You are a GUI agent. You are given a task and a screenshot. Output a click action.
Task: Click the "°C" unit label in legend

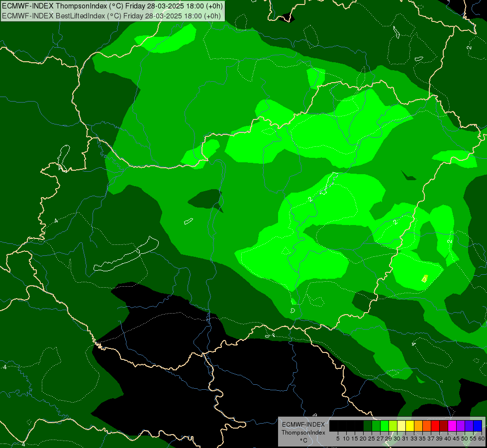pyautogui.click(x=303, y=441)
